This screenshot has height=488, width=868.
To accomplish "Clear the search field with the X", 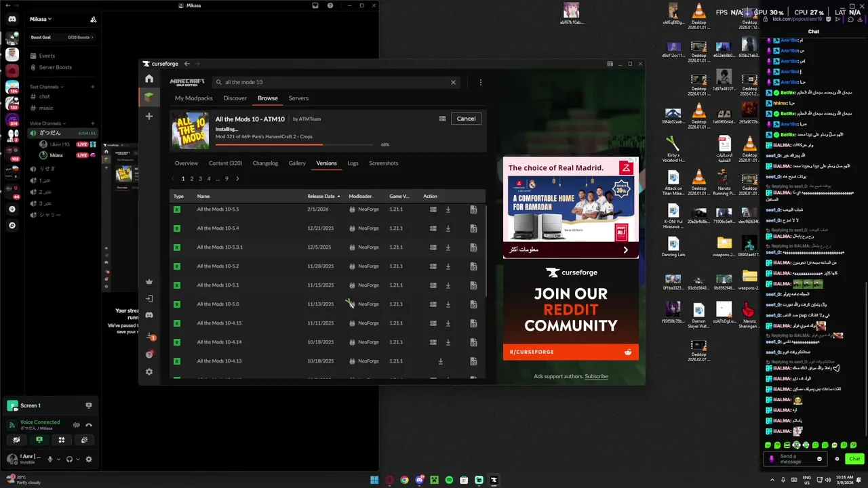I will point(454,82).
